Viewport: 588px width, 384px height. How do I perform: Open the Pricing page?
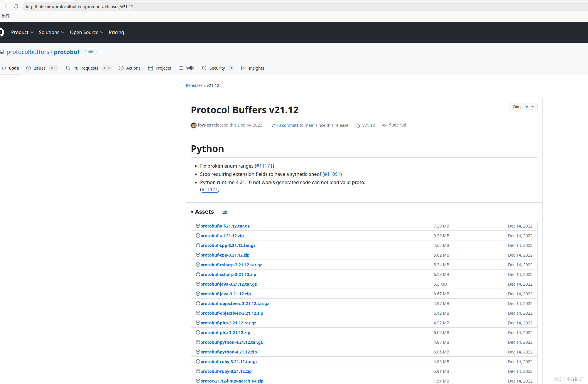(x=116, y=32)
